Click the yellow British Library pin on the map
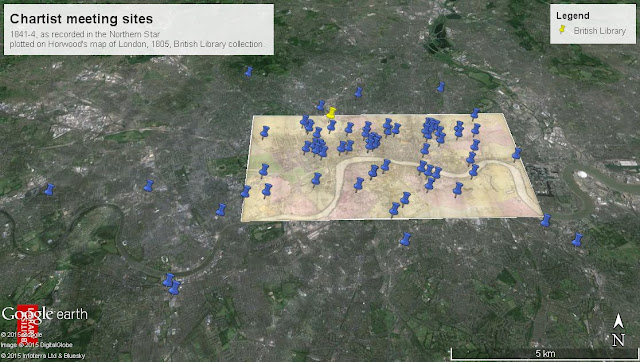The height and width of the screenshot is (362, 640). pyautogui.click(x=331, y=113)
